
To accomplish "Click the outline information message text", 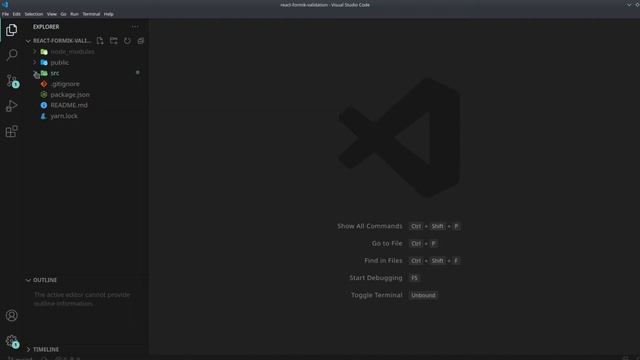I will pos(82,299).
